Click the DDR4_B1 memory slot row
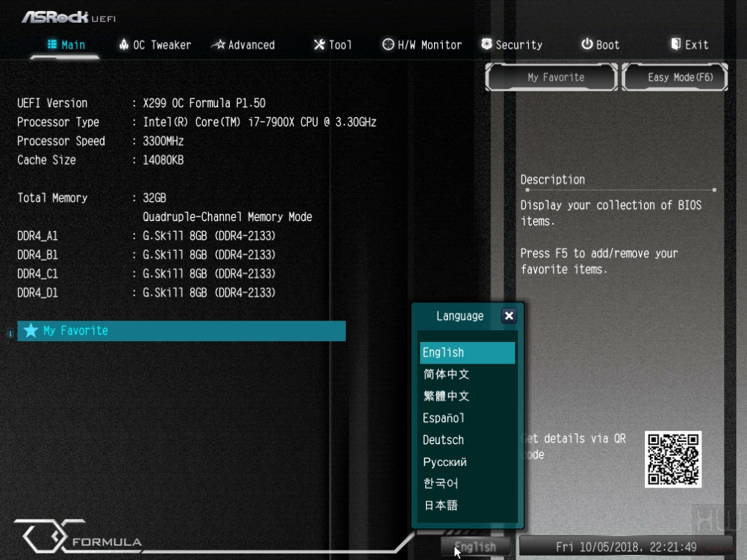The image size is (747, 560). coord(146,255)
